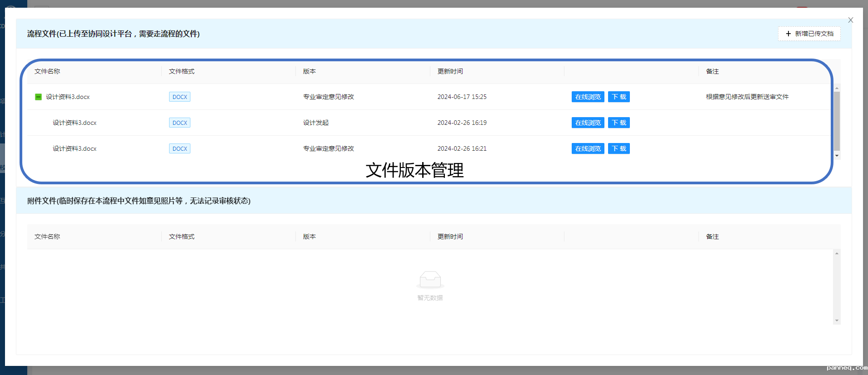Click 在线浏览 for the 设计发起 version
Screen dimensions: 868x375
[588, 123]
